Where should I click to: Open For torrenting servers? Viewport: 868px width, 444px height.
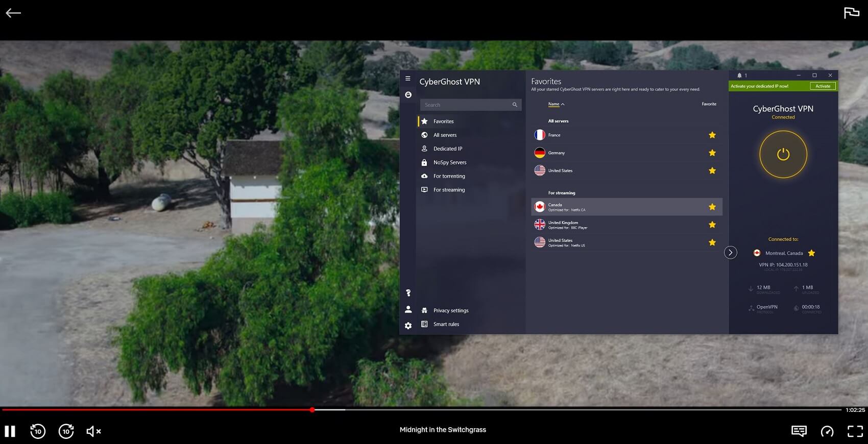pyautogui.click(x=449, y=176)
